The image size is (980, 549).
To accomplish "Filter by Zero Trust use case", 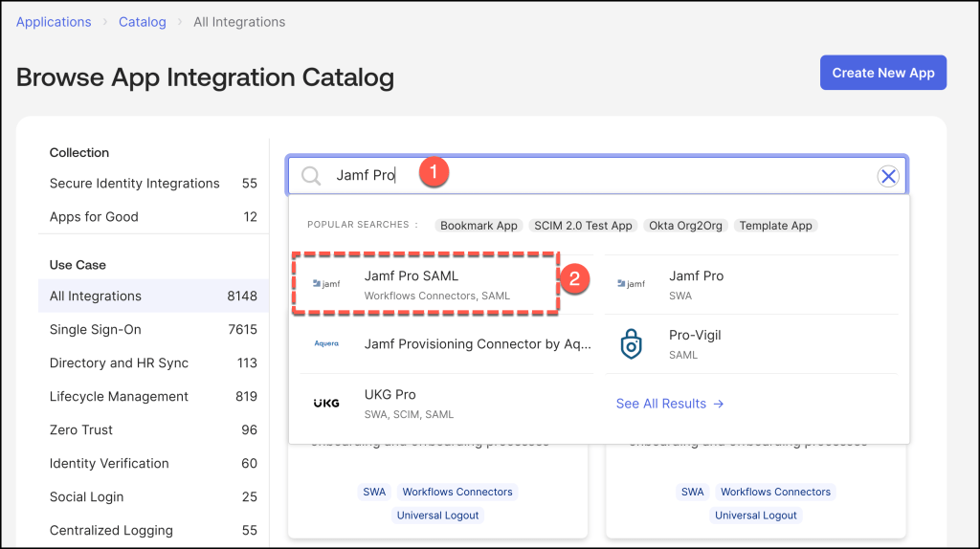I will pos(81,430).
